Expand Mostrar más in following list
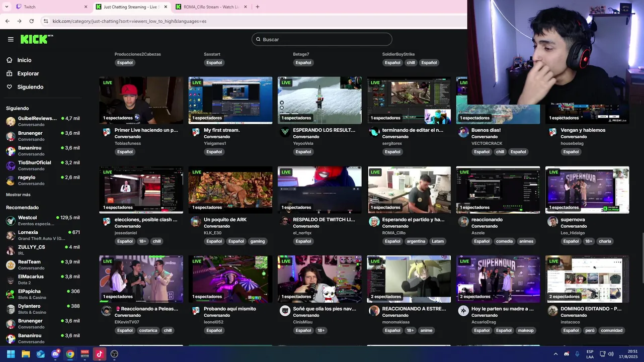Screen dimensions: 644x362 tap(18, 195)
